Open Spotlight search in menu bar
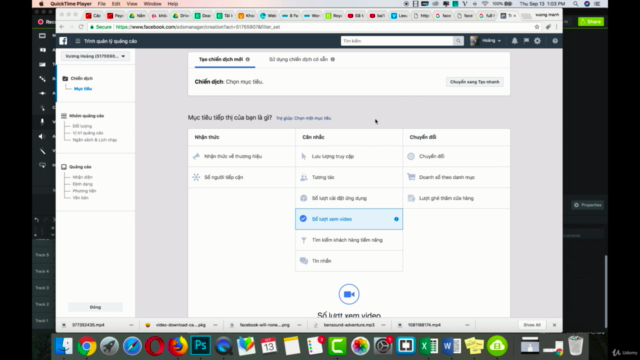This screenshot has width=640, height=360. pos(576,4)
